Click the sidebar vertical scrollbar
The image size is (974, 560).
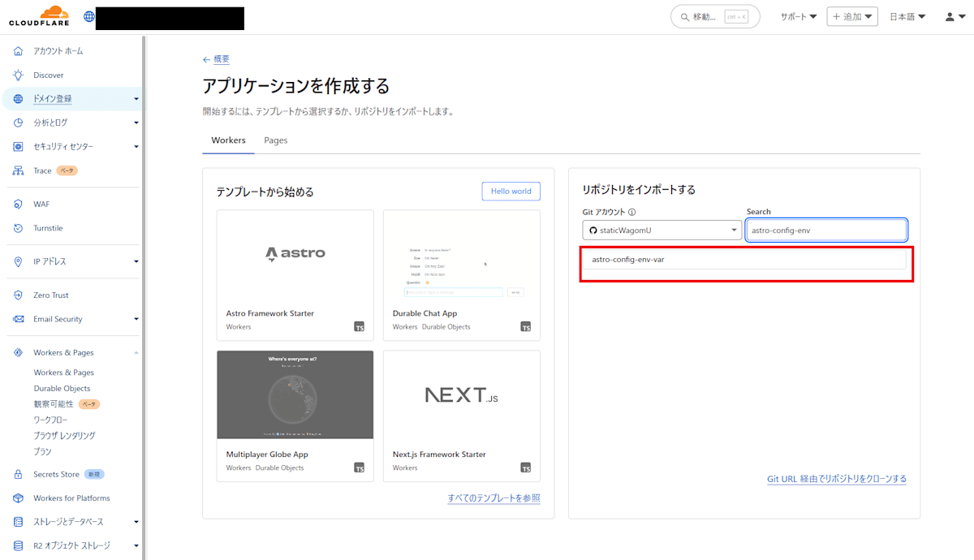click(x=144, y=297)
